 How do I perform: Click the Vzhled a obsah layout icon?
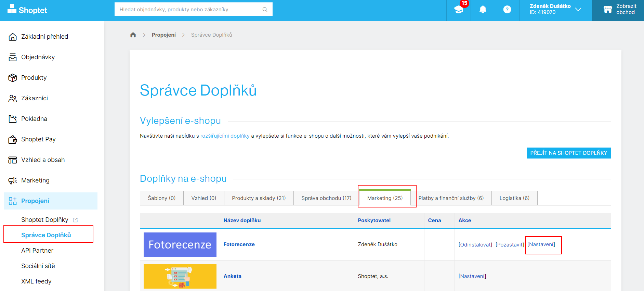pyautogui.click(x=13, y=160)
